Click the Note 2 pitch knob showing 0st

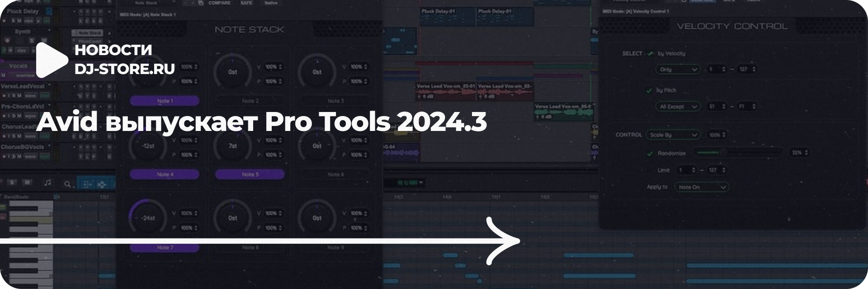tap(232, 72)
